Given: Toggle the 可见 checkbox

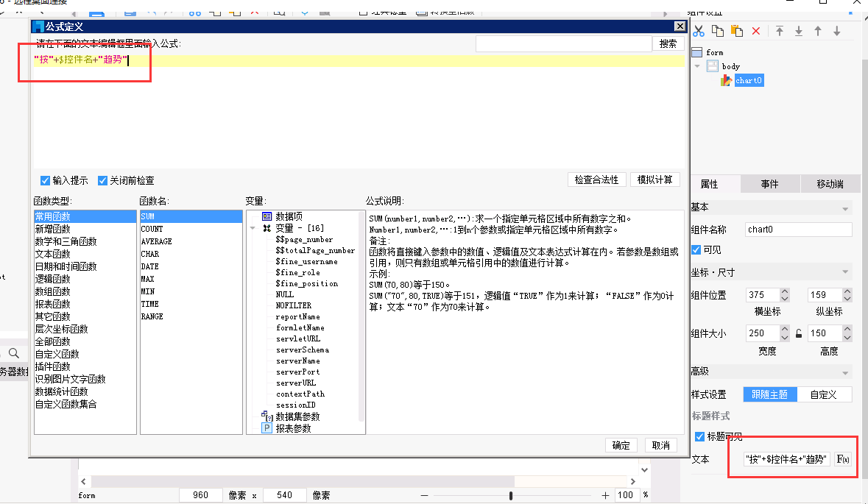Looking at the screenshot, I should pyautogui.click(x=696, y=250).
